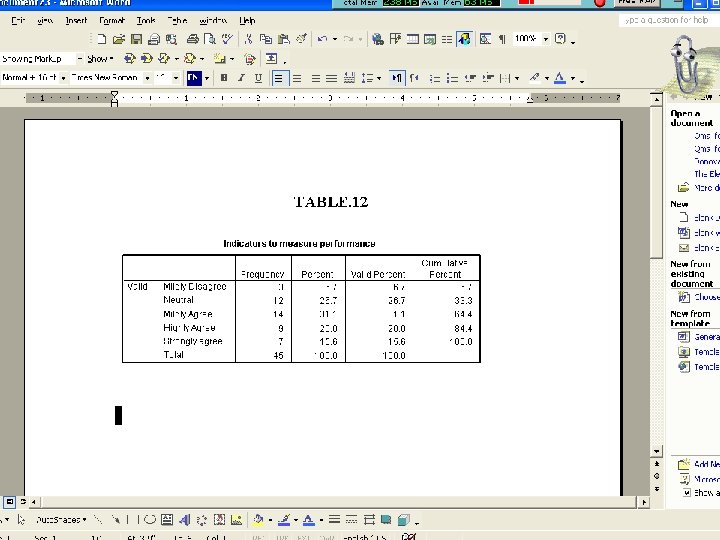720x540 pixels.
Task: Insert Table toolbar icon
Action: tap(412, 39)
